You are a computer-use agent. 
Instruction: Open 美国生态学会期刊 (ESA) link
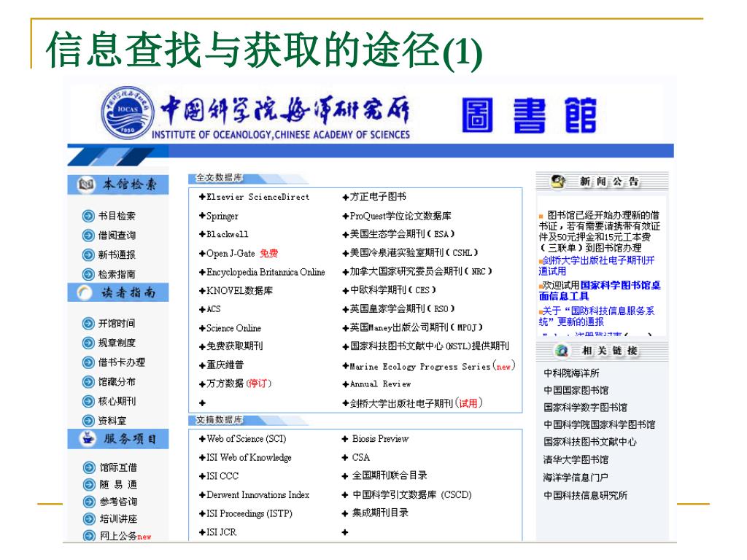point(402,234)
